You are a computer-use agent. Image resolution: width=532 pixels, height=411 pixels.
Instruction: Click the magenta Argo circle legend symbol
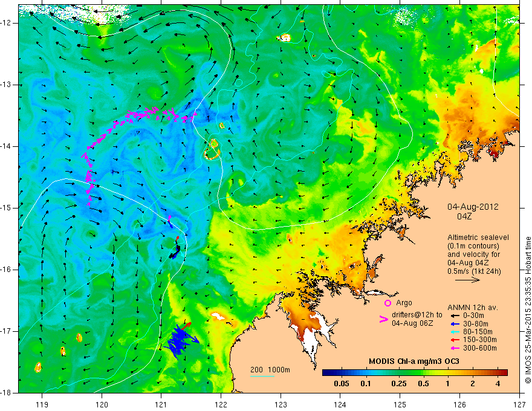(388, 303)
